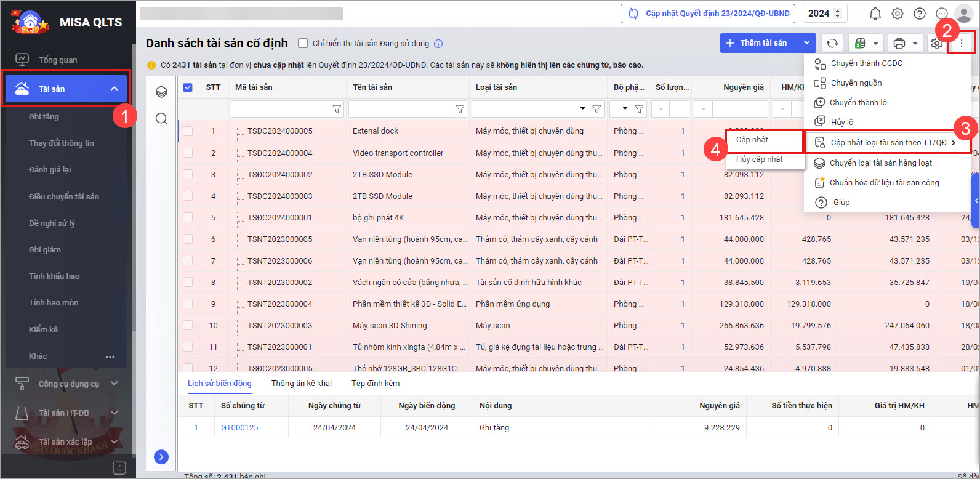Open the three-dot more options menu
This screenshot has height=479, width=980.
pyautogui.click(x=961, y=43)
